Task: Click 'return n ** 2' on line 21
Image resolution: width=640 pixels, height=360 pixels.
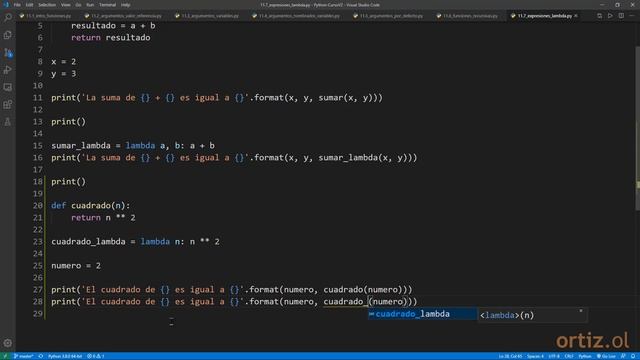Action: (x=103, y=218)
